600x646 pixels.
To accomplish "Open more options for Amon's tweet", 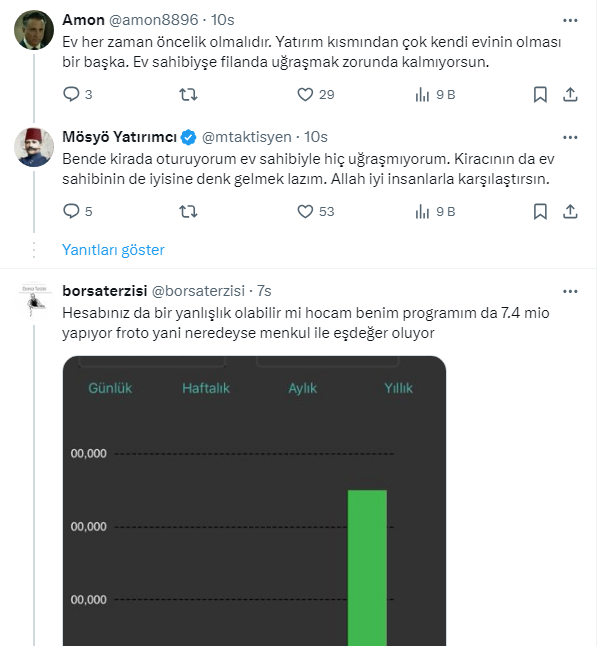I will click(x=570, y=19).
